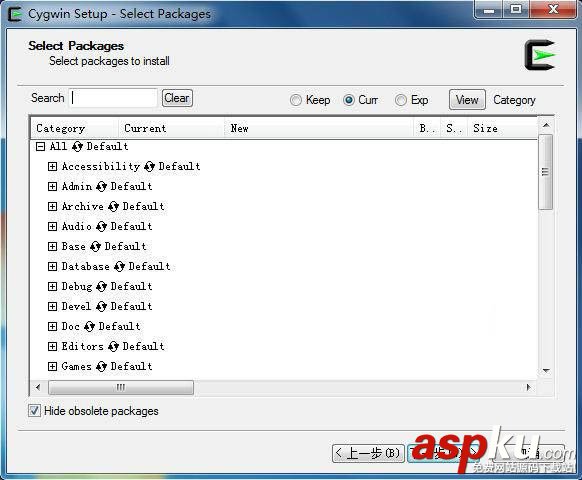Screen dimensions: 582x480
Task: Expand the Debug category
Action: [x=52, y=287]
